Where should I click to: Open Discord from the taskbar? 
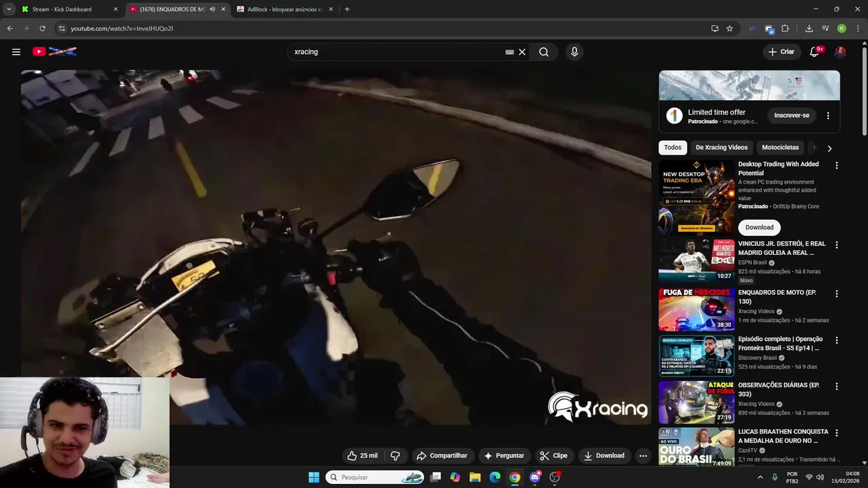535,477
